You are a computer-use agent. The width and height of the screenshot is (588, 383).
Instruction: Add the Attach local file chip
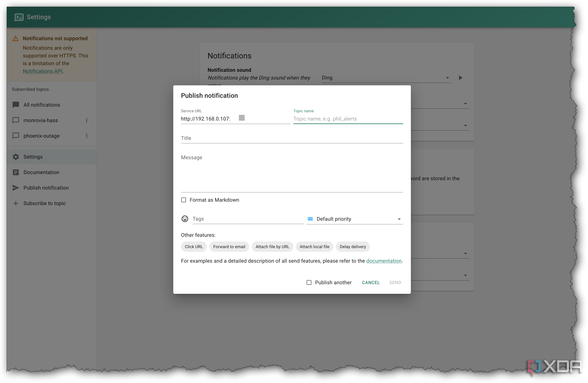point(314,247)
